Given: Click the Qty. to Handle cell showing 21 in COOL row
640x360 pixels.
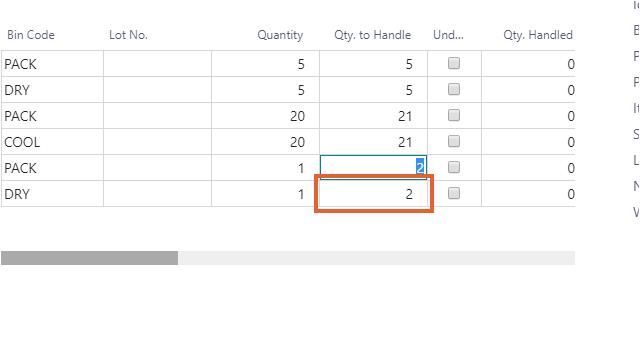Looking at the screenshot, I should tap(373, 142).
